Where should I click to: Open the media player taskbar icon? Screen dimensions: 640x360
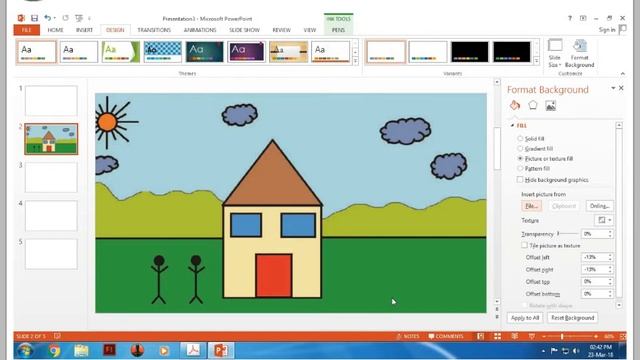coord(164,351)
